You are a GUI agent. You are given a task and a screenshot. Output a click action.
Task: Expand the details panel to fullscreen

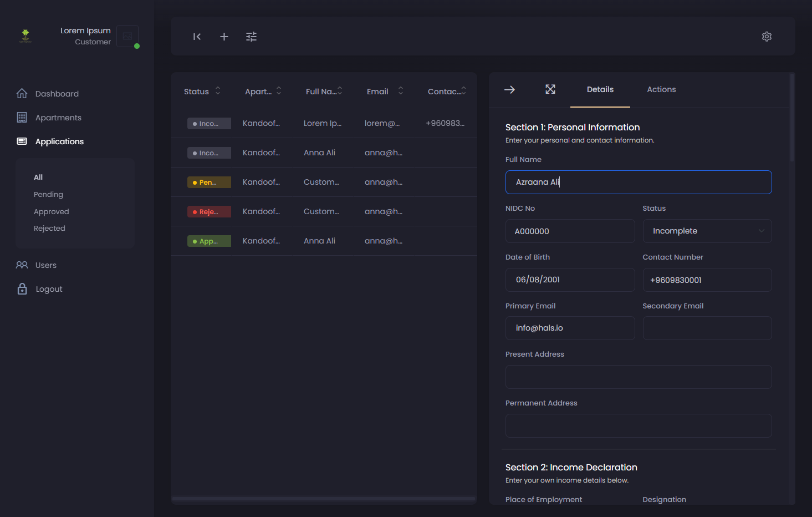point(550,89)
